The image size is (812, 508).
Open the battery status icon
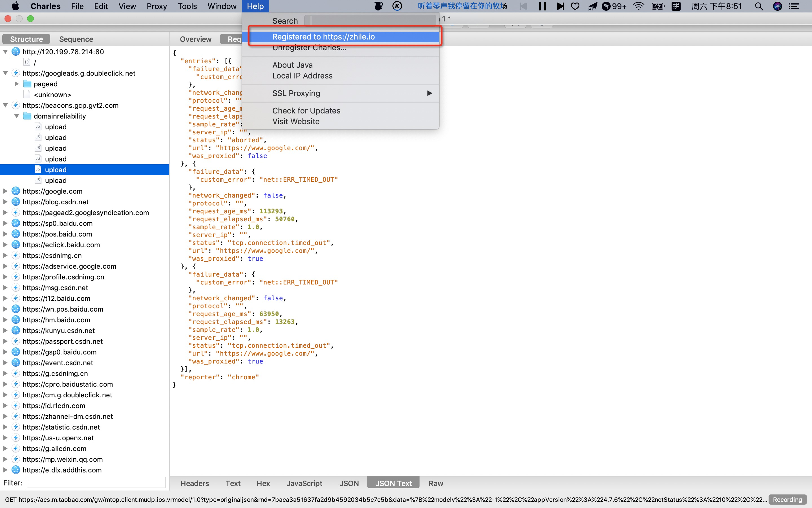(658, 6)
